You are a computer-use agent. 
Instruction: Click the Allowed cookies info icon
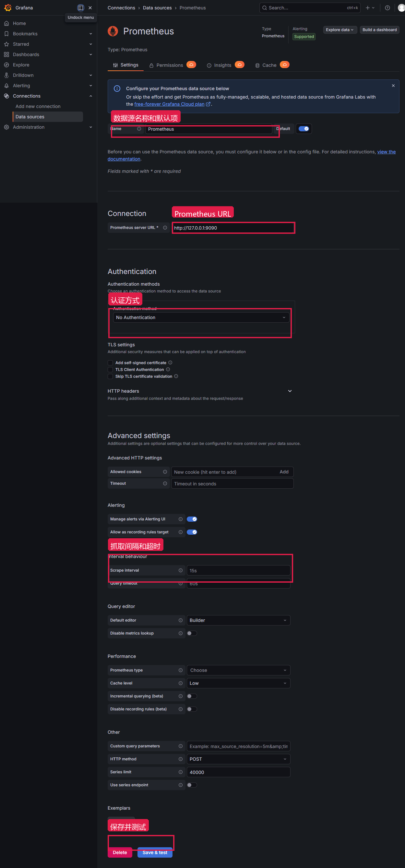pyautogui.click(x=165, y=472)
